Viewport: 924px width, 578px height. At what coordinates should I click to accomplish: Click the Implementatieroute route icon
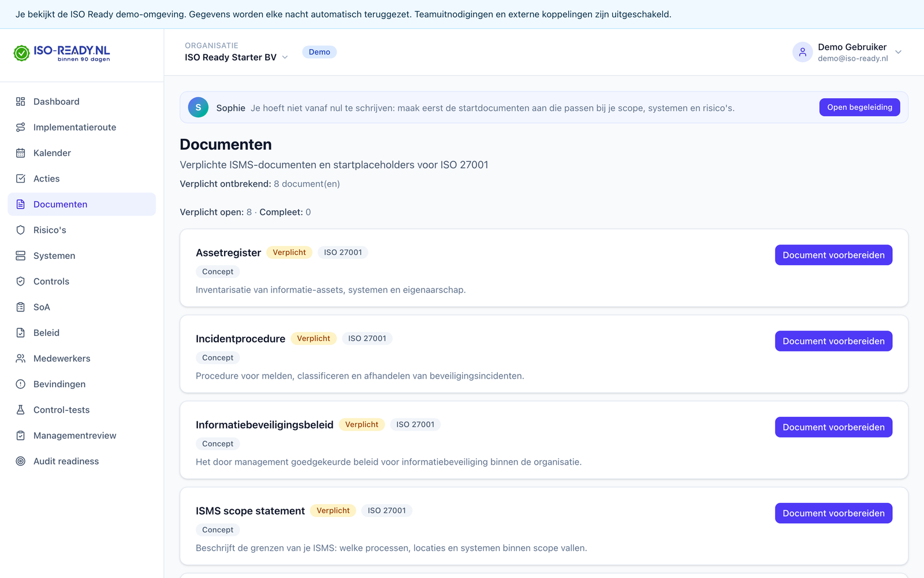click(21, 127)
